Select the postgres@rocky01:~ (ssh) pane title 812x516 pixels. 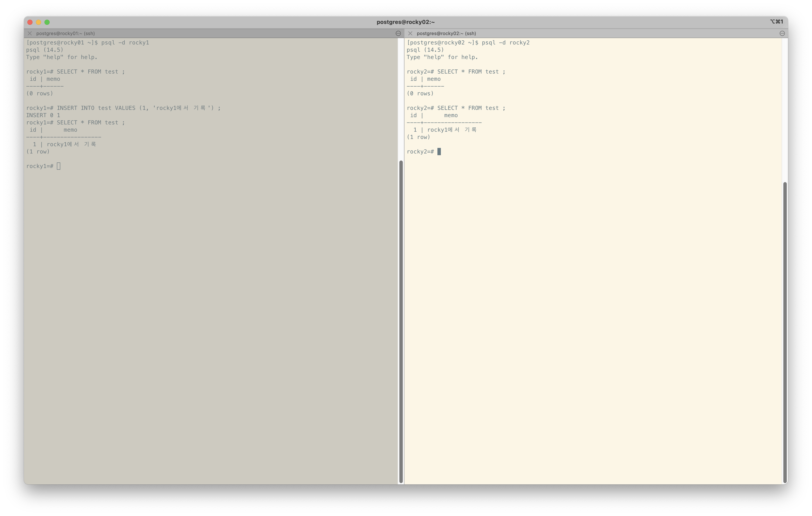click(x=65, y=33)
